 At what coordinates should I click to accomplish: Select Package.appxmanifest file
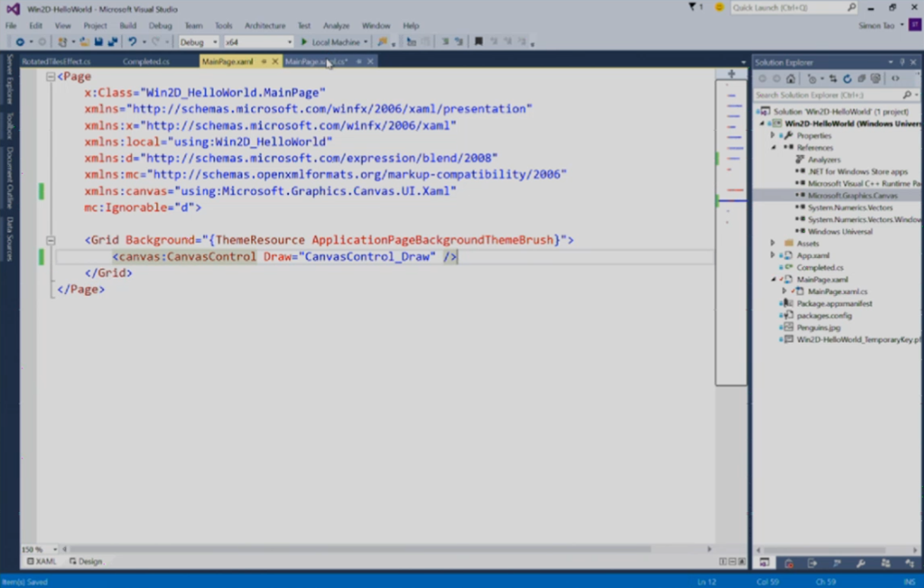tap(835, 303)
